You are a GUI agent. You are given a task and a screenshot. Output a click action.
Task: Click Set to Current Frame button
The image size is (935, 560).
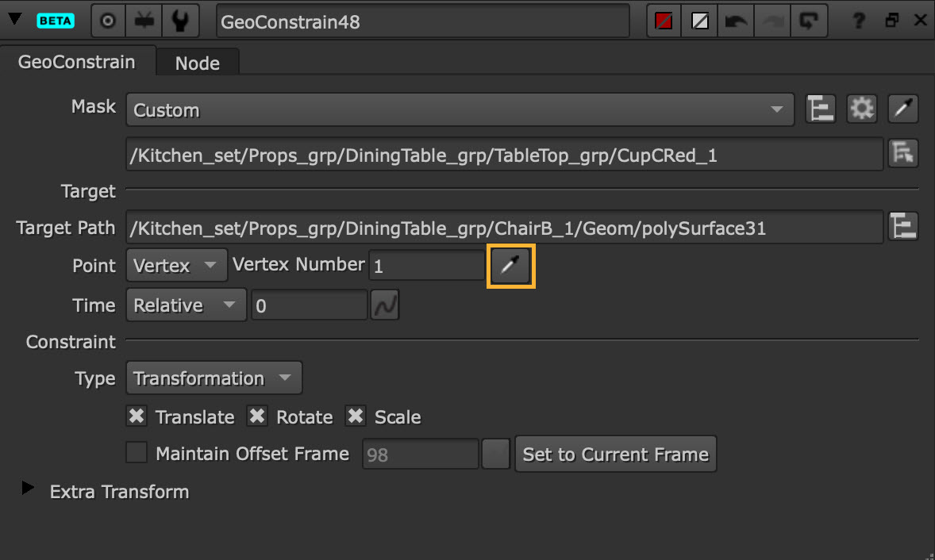615,455
